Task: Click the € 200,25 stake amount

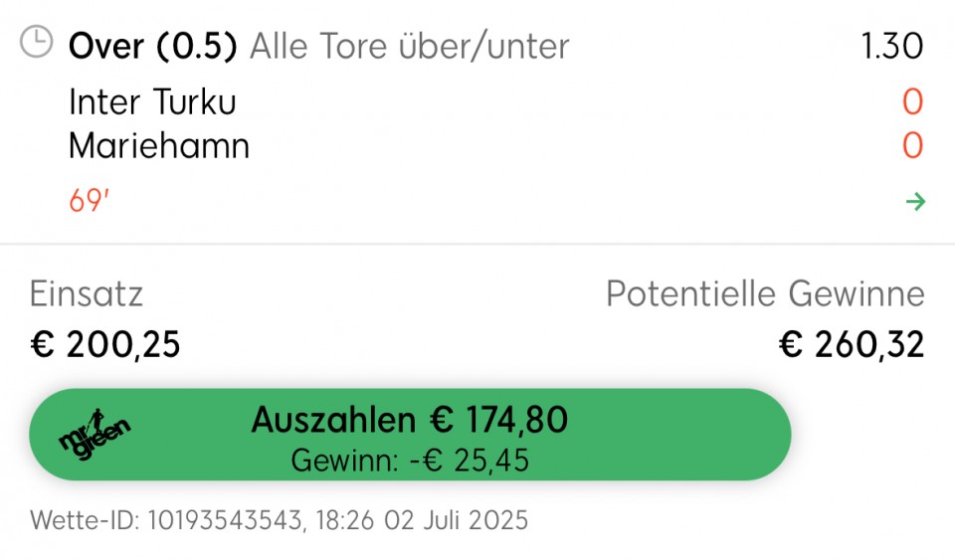Action: [x=105, y=344]
